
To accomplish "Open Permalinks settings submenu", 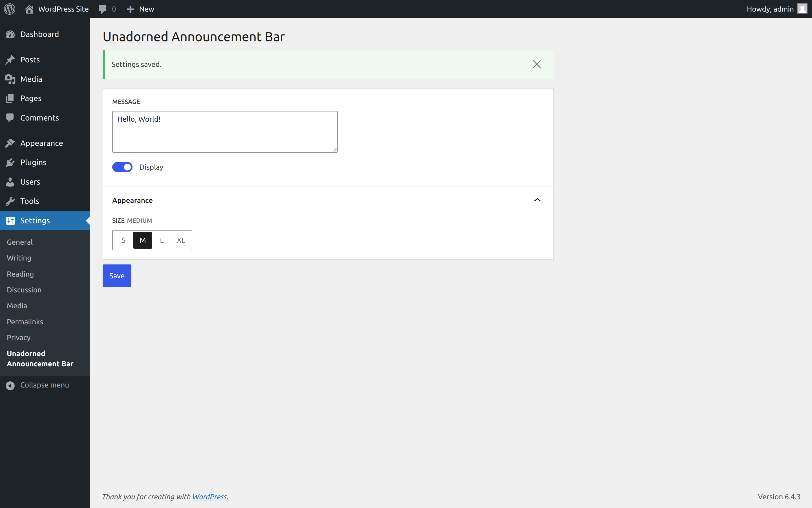I will coord(25,322).
